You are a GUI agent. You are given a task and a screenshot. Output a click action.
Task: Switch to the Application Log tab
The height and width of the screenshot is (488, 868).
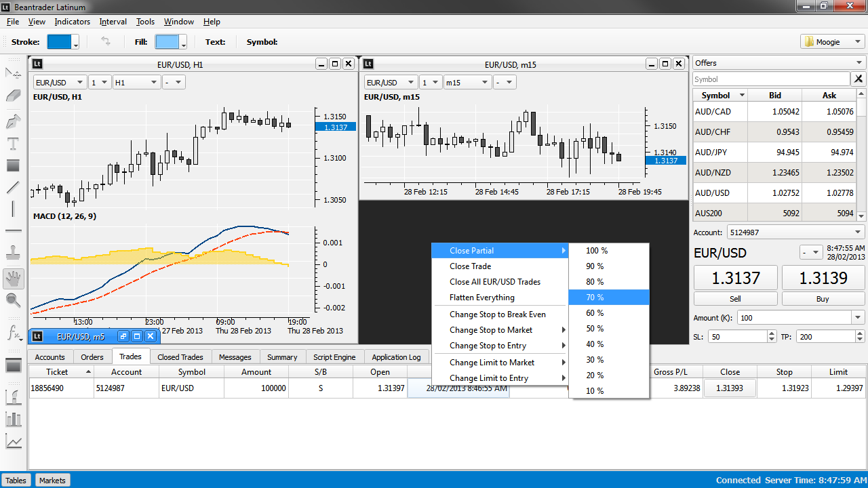point(396,357)
